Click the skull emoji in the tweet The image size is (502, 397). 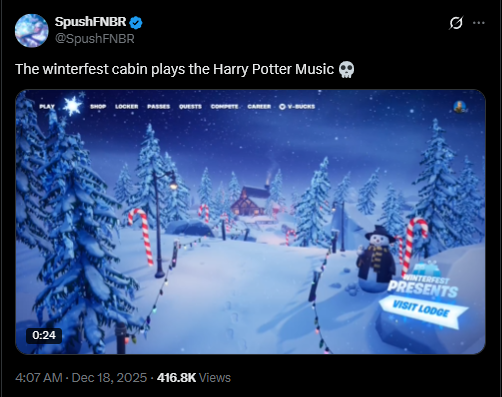click(346, 69)
